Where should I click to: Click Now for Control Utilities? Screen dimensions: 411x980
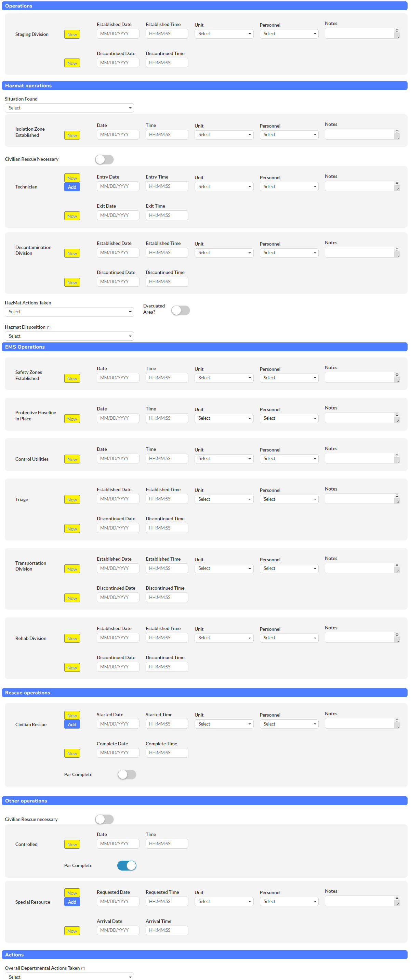click(x=72, y=459)
